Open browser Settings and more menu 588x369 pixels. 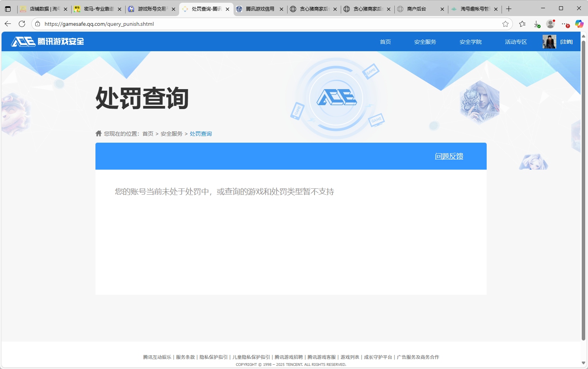click(x=565, y=24)
